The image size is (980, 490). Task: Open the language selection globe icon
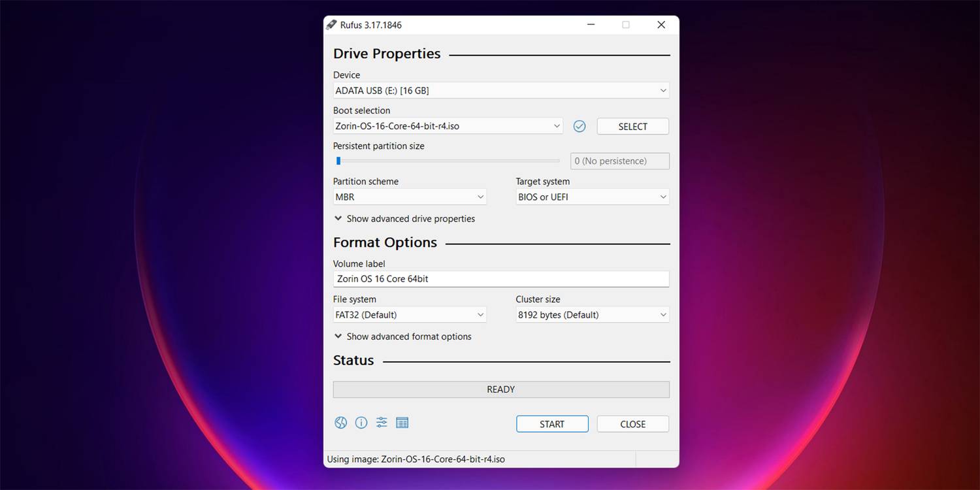click(340, 423)
